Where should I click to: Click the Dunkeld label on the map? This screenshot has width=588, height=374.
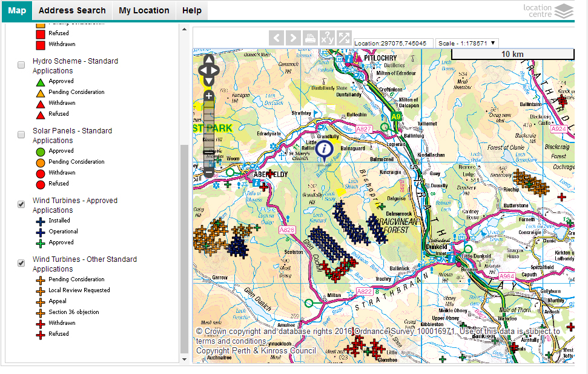coord(437,247)
